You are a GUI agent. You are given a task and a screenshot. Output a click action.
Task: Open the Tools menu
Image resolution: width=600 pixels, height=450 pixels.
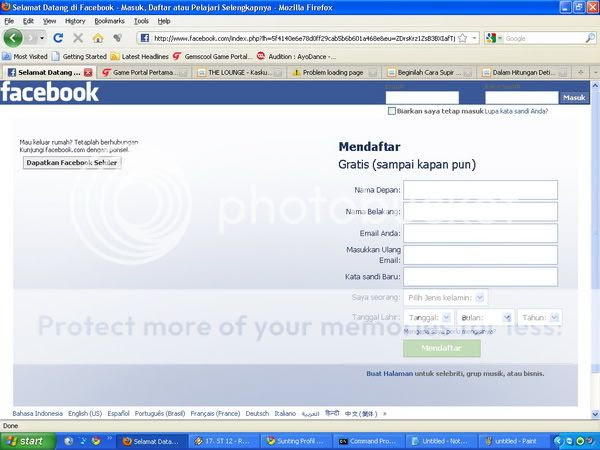point(141,21)
